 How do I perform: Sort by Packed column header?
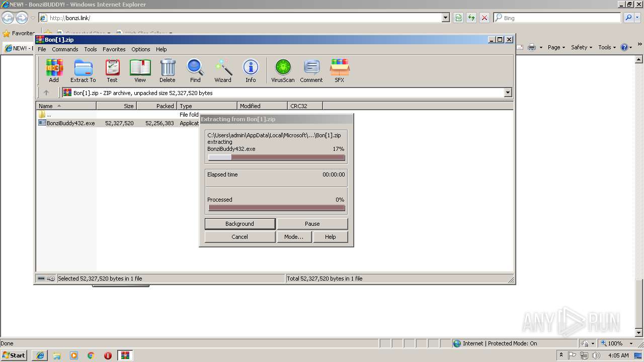(156, 106)
